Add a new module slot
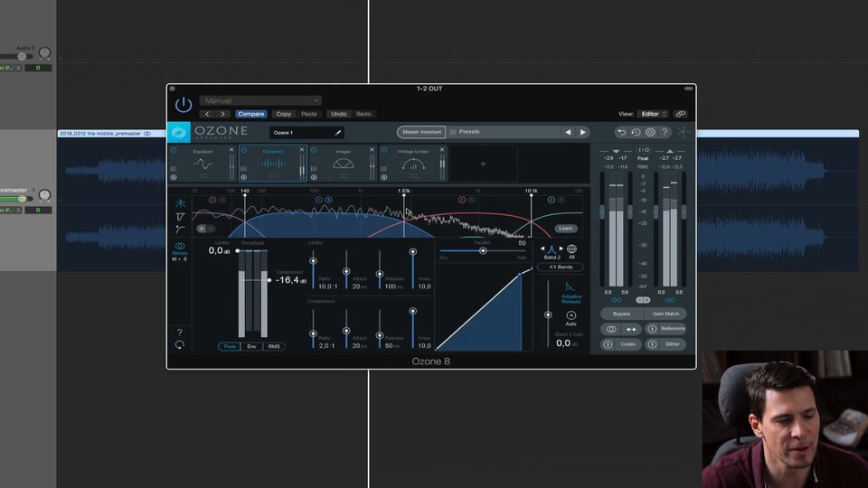Image resolution: width=868 pixels, height=488 pixels. pyautogui.click(x=483, y=164)
